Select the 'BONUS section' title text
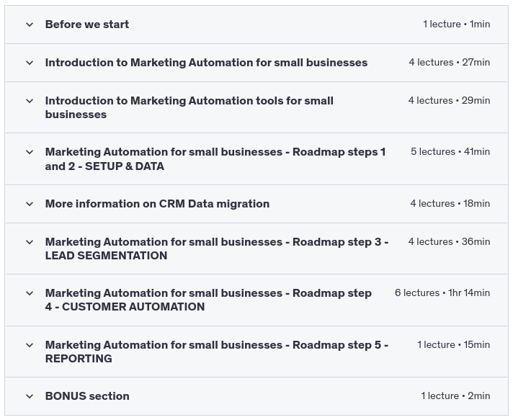Viewport: 513px width, 420px height. (x=87, y=396)
